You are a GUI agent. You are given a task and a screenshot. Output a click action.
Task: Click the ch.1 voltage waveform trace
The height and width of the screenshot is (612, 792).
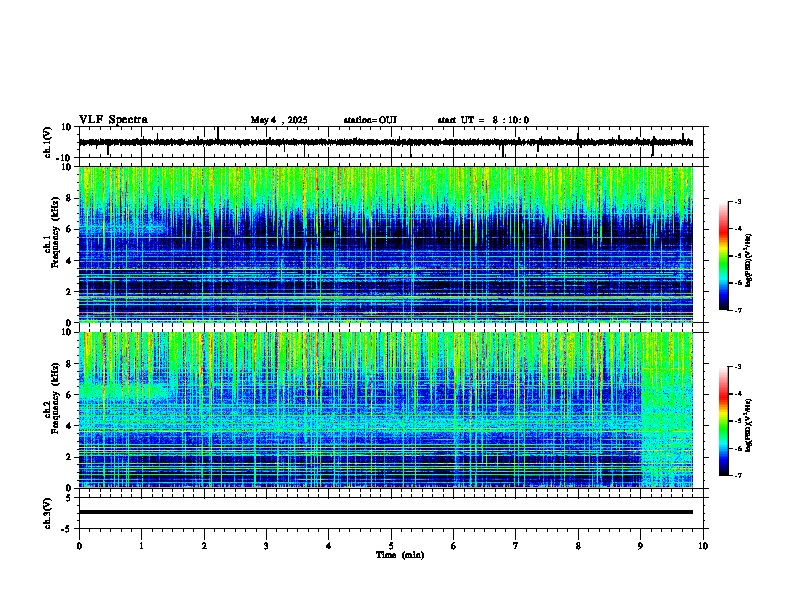point(386,142)
